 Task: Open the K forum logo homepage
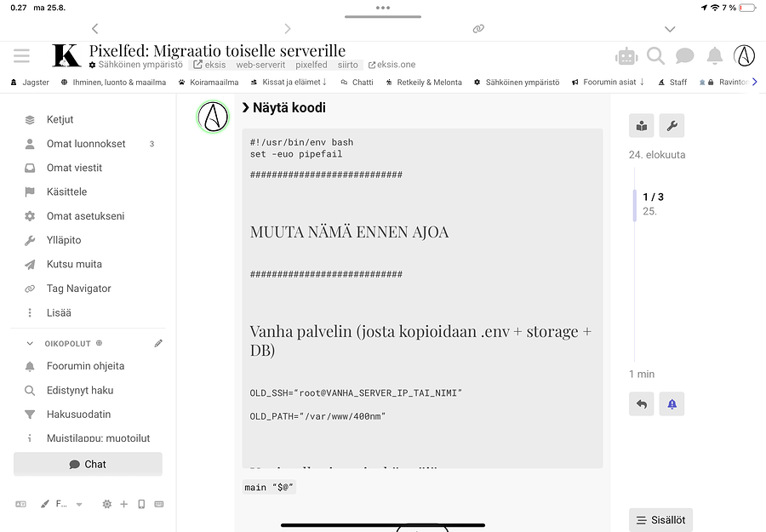[x=66, y=55]
